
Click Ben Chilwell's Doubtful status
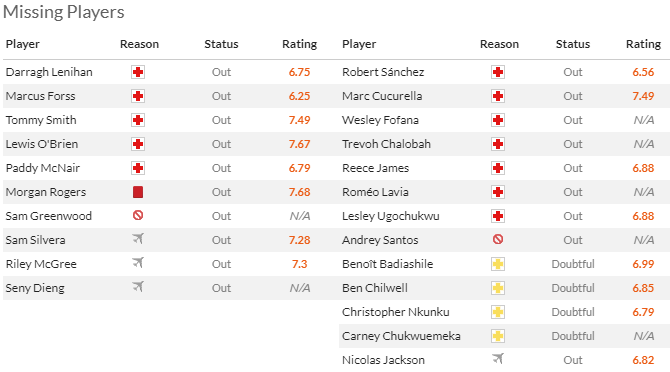coord(573,288)
